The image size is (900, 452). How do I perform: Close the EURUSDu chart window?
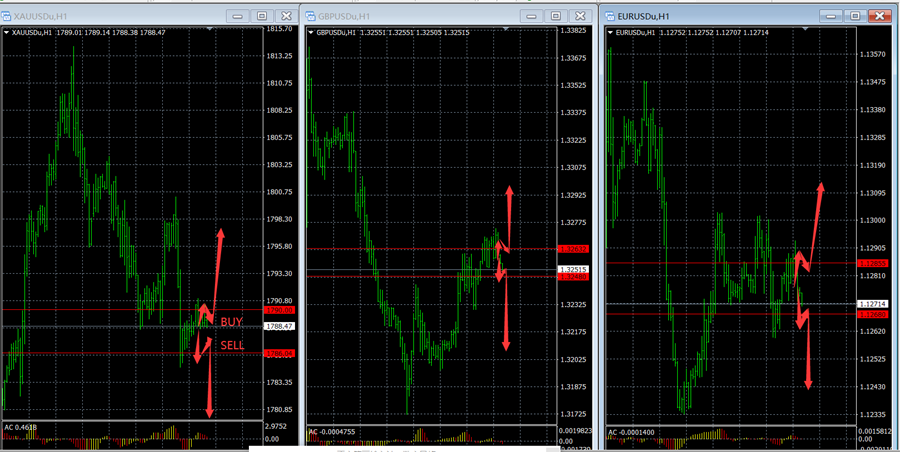point(878,15)
